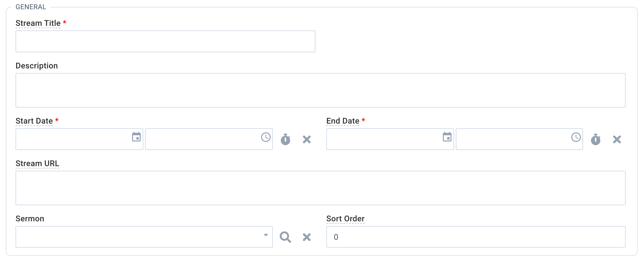Viewport: 644px width, 261px height.
Task: Focus the Stream Title input field
Action: (x=165, y=41)
